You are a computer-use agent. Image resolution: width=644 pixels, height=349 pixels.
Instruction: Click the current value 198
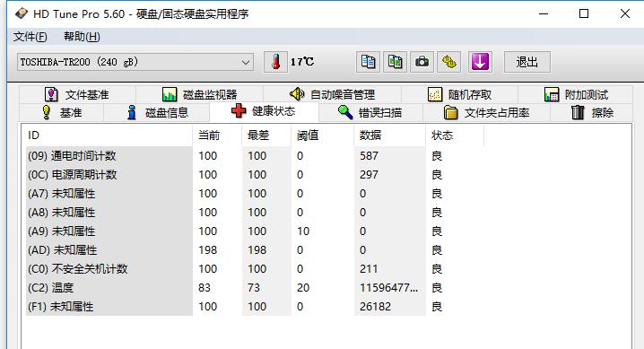coord(208,250)
